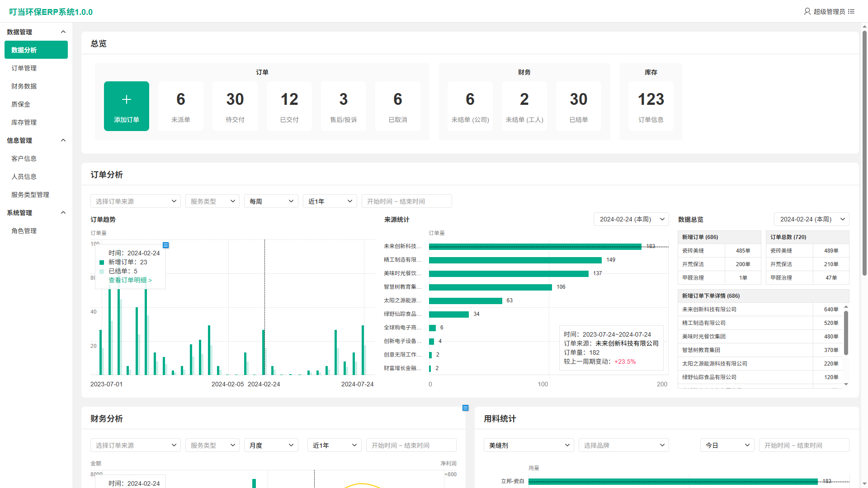
Task: Click the 未来创新科技 bar in 来源统计
Action: [x=535, y=246]
